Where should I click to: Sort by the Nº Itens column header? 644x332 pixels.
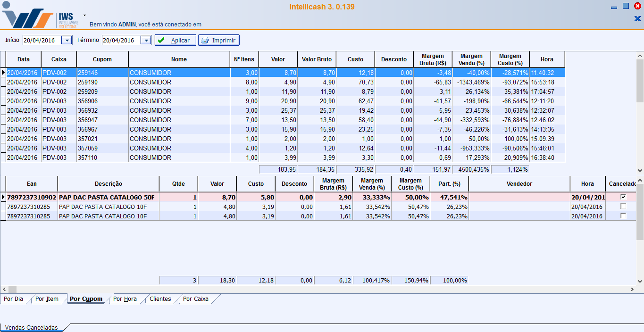click(x=244, y=59)
